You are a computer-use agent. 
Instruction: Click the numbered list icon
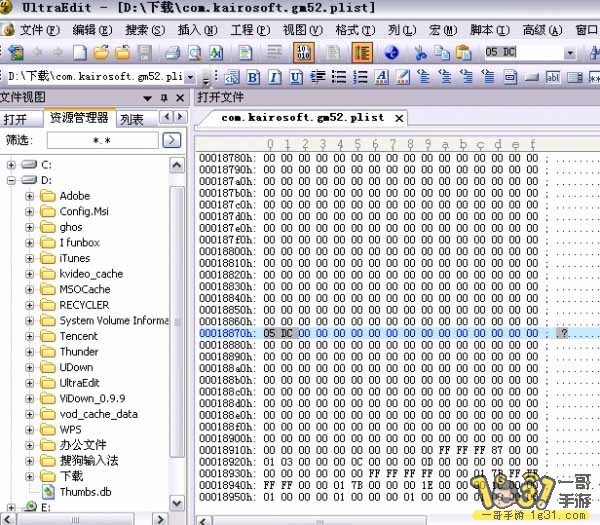point(360,78)
